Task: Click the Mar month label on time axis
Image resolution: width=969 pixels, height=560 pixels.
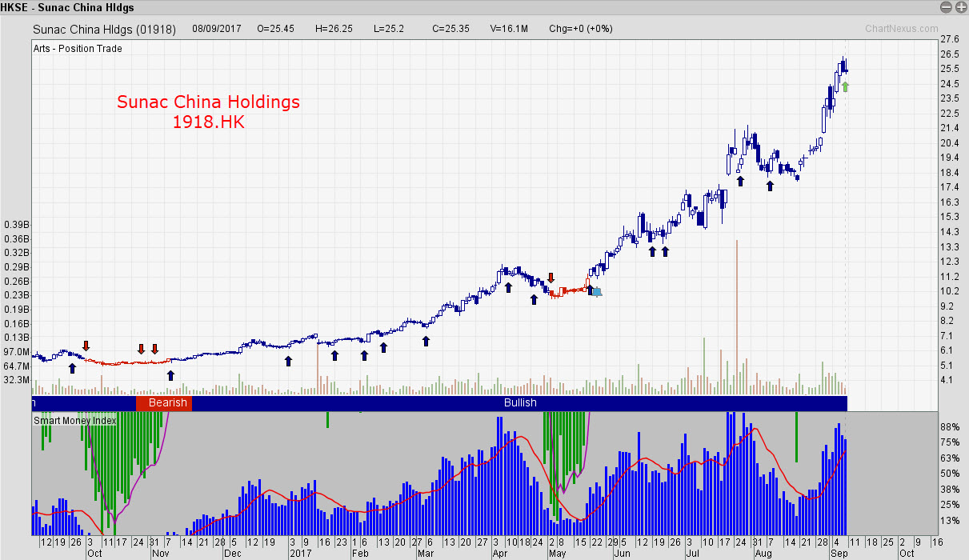Action: coord(426,553)
